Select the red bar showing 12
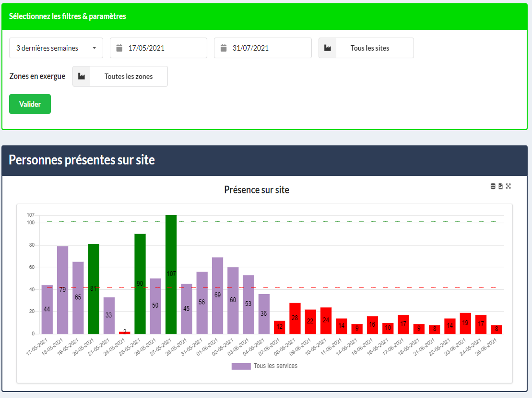The height and width of the screenshot is (398, 532). coord(279,327)
